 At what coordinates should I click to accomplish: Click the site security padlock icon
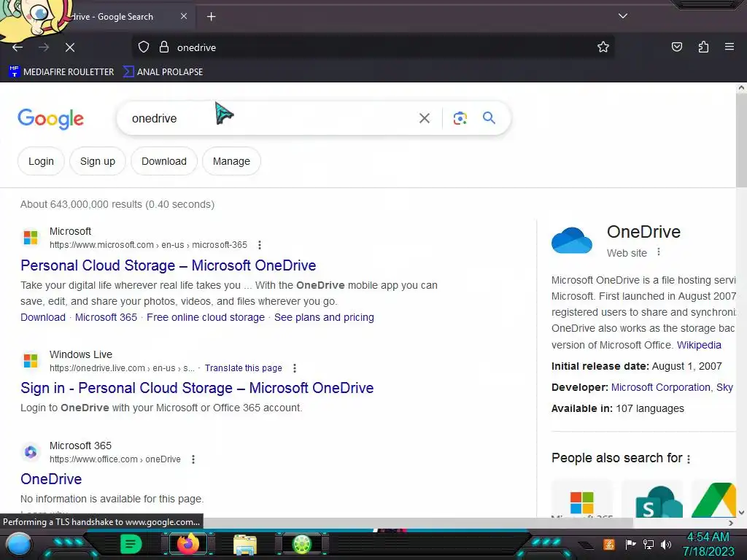164,47
